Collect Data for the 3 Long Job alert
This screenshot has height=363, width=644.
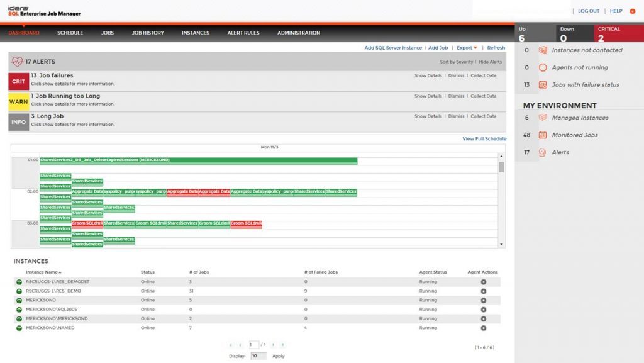tap(484, 116)
